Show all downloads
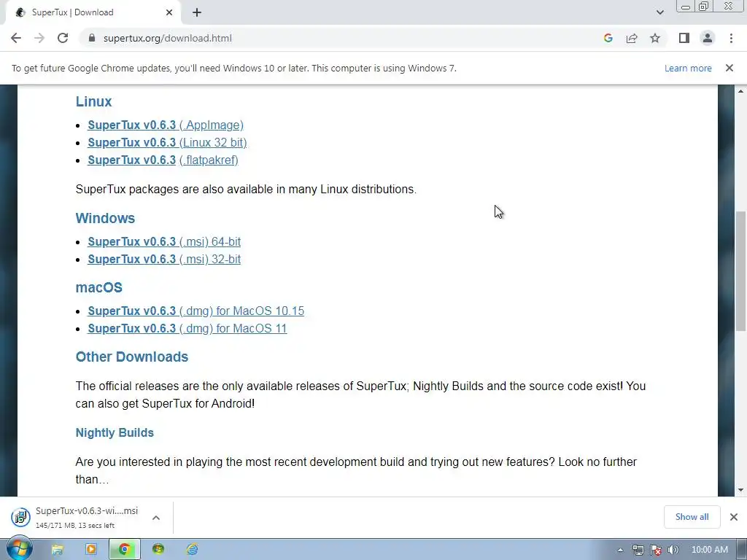This screenshot has height=560, width=747. (692, 517)
